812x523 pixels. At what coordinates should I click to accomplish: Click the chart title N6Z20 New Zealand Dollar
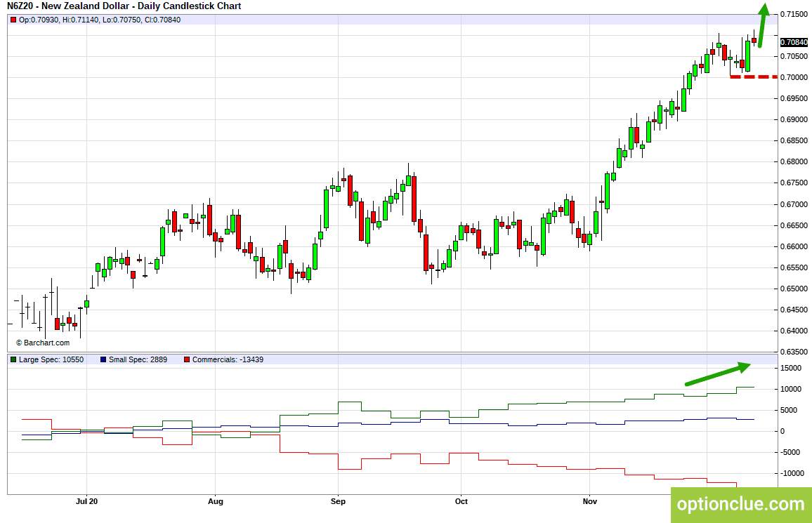click(124, 6)
